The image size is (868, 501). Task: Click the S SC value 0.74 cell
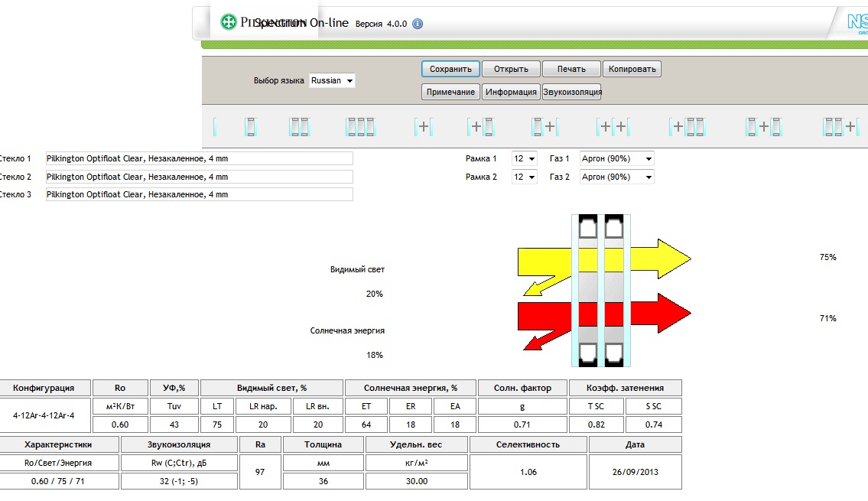(x=654, y=425)
